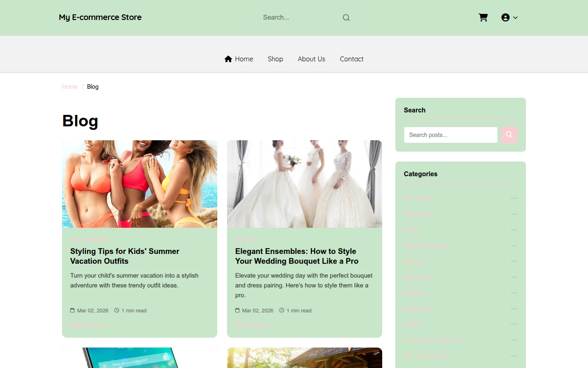Open the About Us page
The height and width of the screenshot is (368, 588).
(x=312, y=59)
